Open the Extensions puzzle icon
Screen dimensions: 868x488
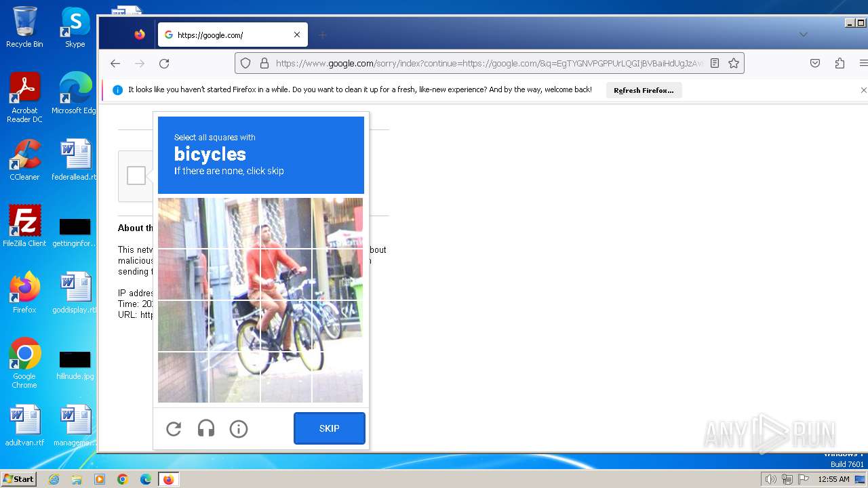tap(840, 63)
